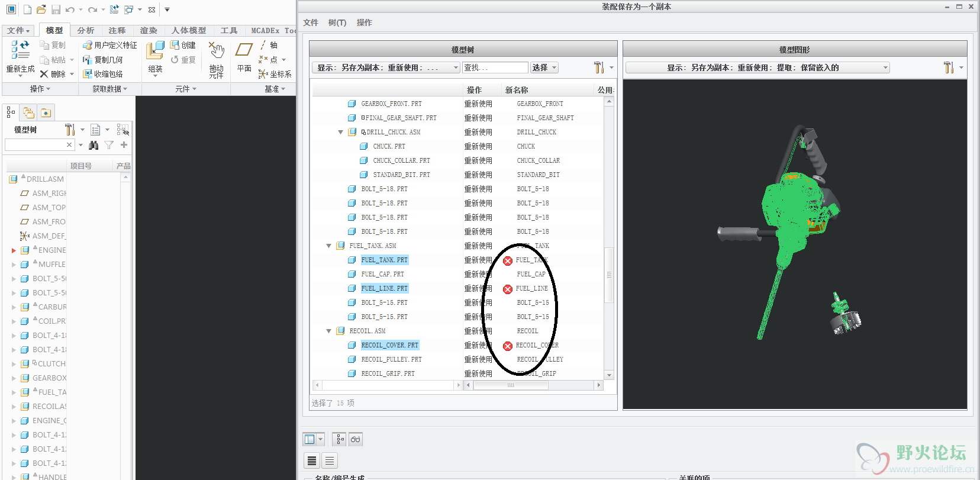This screenshot has width=980, height=480.
Task: Click the glasses preview icon in dialog bottom
Action: pyautogui.click(x=355, y=439)
